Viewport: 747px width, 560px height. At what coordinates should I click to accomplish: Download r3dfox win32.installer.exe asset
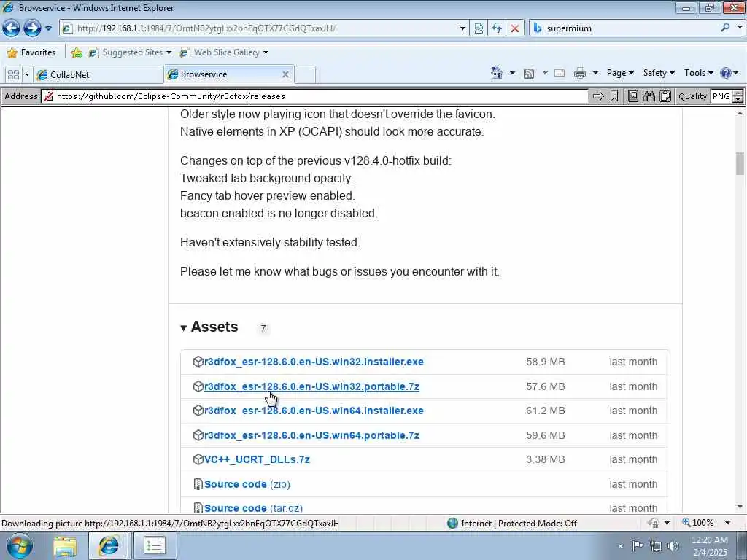tap(314, 362)
